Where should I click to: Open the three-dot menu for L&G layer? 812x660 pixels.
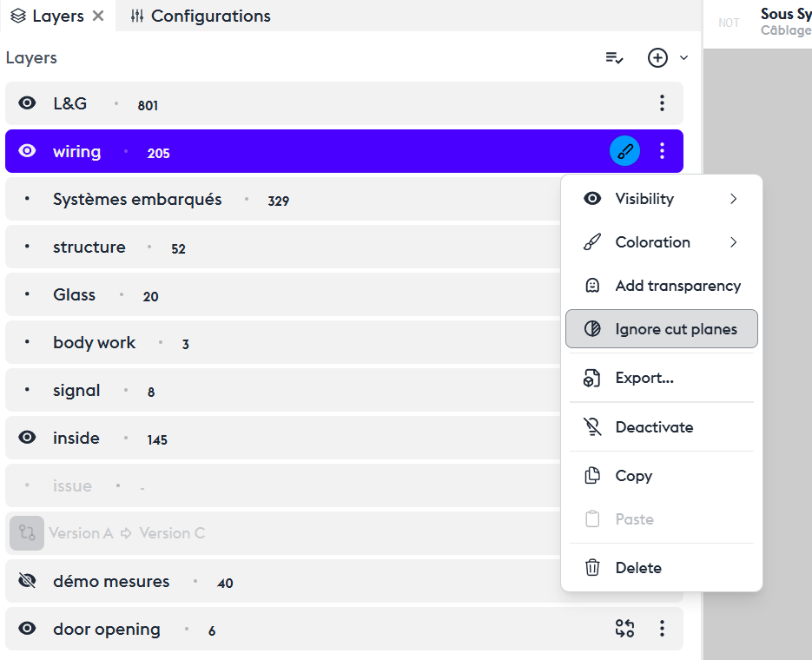point(662,103)
